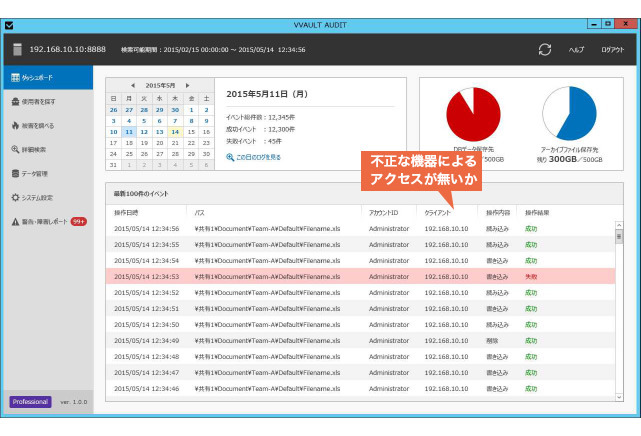Viewport: 641px width, 436px height.
Task: Open the この日のログを見る link
Action: (x=258, y=157)
